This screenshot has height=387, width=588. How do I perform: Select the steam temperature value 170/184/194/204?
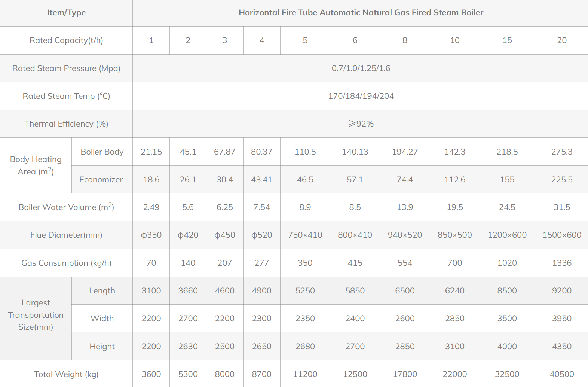pyautogui.click(x=361, y=96)
